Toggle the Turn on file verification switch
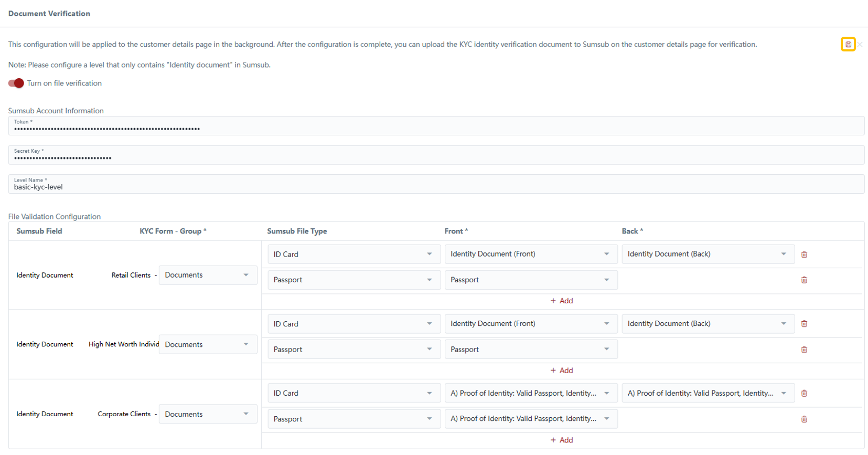This screenshot has width=868, height=455. 16,83
